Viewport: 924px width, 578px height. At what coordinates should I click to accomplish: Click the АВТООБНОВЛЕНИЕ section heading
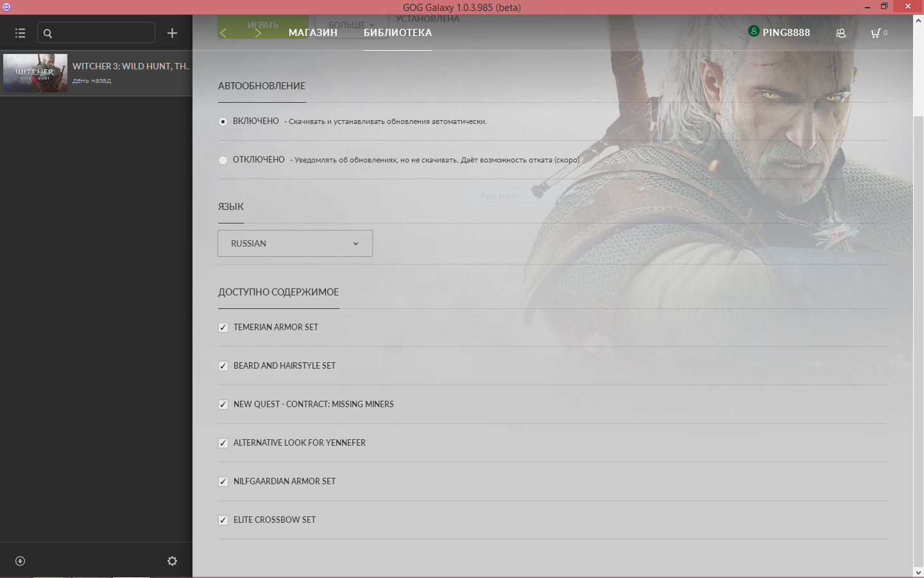coord(262,86)
